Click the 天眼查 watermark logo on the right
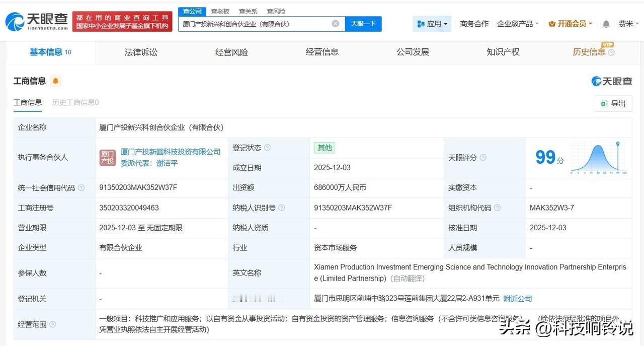This screenshot has height=346, width=644. (611, 81)
